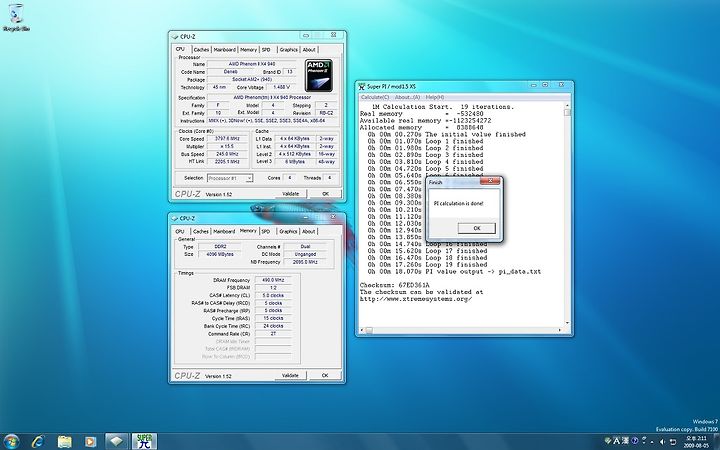This screenshot has height=450, width=720.
Task: Open Windows Explorer folder taskbar icon
Action: coord(64,442)
